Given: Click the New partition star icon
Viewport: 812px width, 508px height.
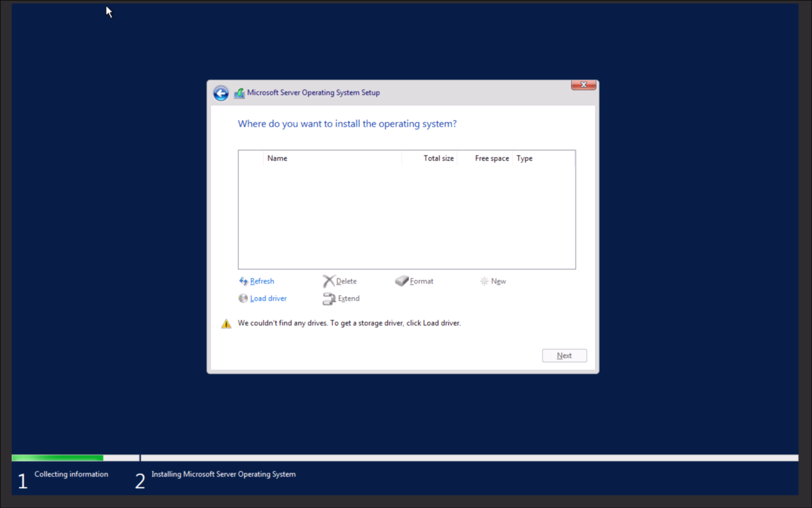Looking at the screenshot, I should [484, 281].
